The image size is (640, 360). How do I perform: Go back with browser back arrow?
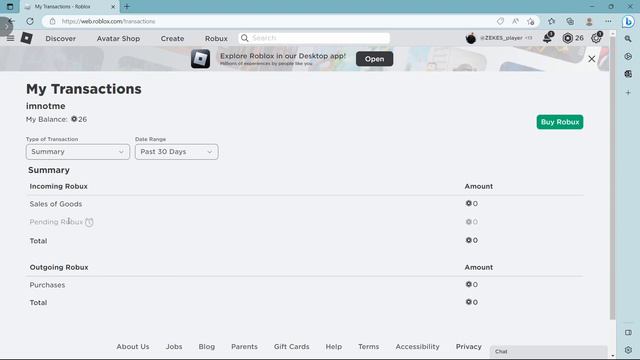tap(11, 21)
